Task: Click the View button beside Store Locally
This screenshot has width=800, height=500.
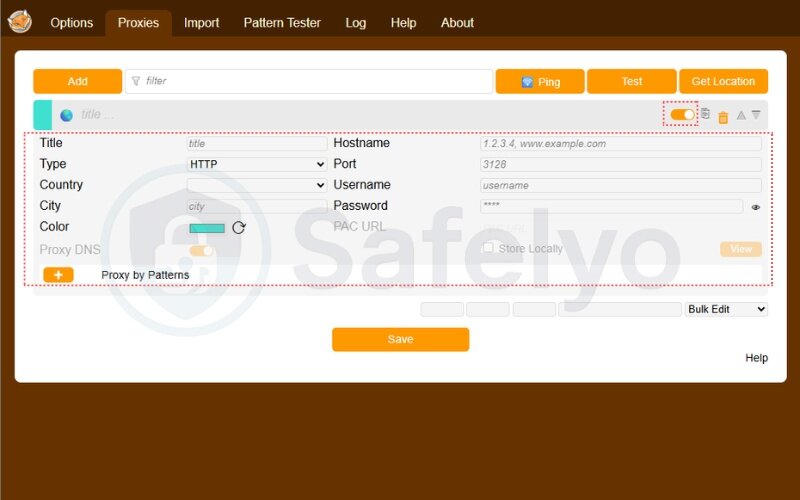Action: tap(741, 249)
